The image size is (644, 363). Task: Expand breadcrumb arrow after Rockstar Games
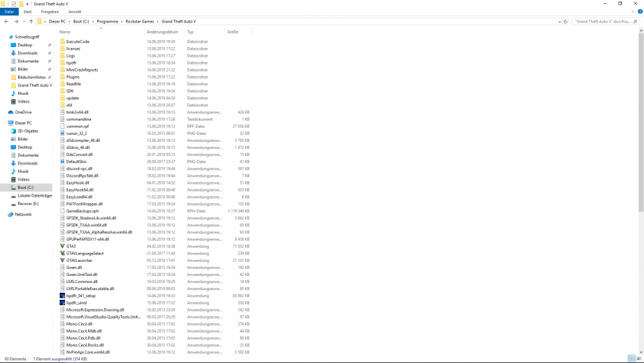click(158, 21)
